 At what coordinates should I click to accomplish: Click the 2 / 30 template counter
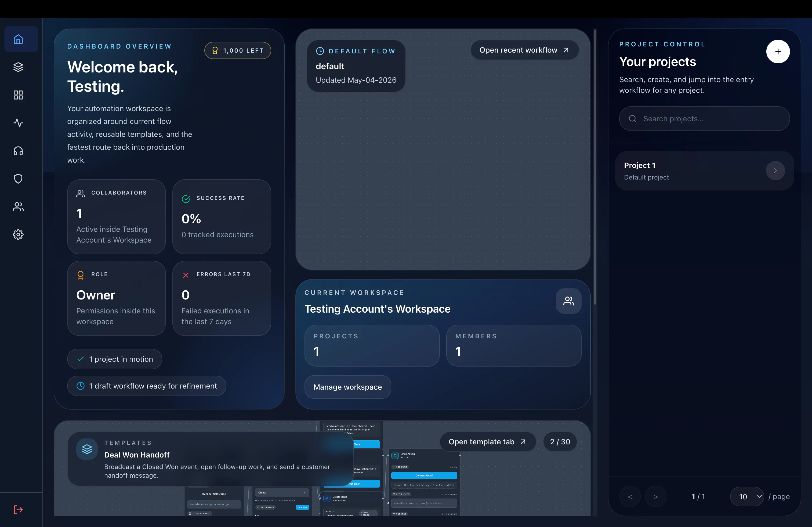point(560,442)
